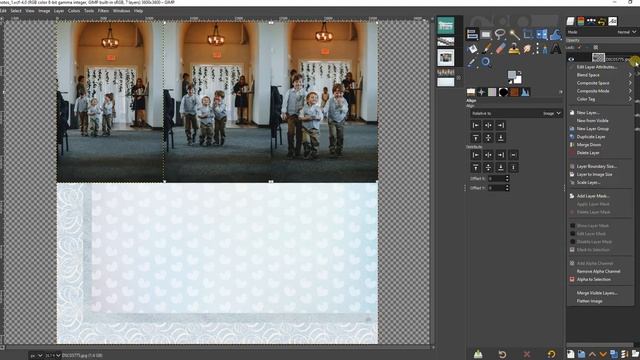
Task: Click Reset tool options icon
Action: pyautogui.click(x=551, y=354)
